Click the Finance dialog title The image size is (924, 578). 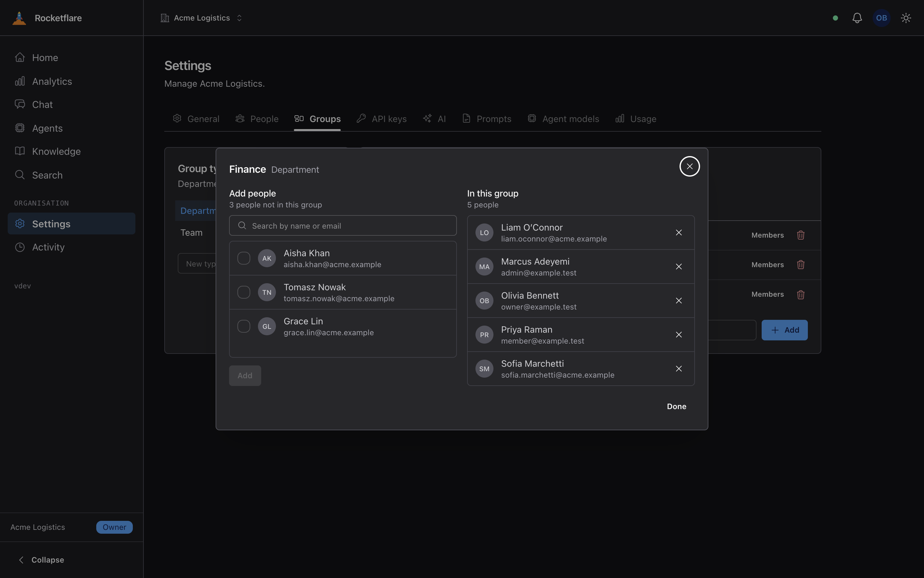[x=247, y=169]
